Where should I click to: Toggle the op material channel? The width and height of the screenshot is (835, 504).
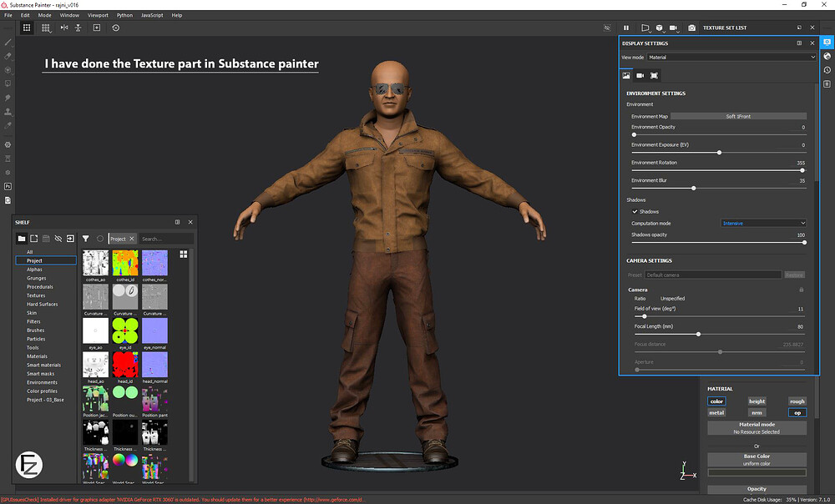point(797,412)
